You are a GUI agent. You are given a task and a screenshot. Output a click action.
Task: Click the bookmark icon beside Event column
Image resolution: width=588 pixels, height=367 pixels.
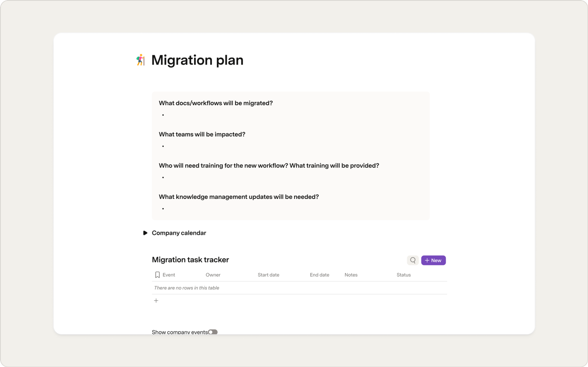click(x=157, y=275)
